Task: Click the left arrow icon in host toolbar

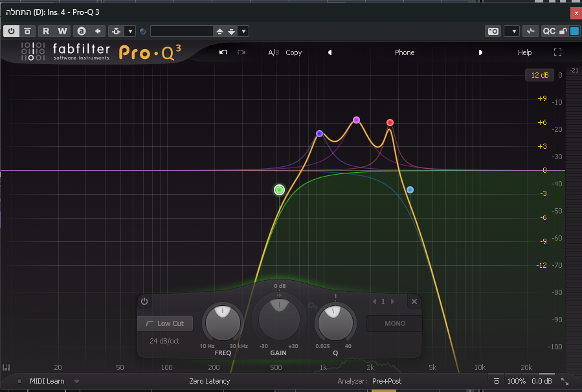Action: point(98,31)
